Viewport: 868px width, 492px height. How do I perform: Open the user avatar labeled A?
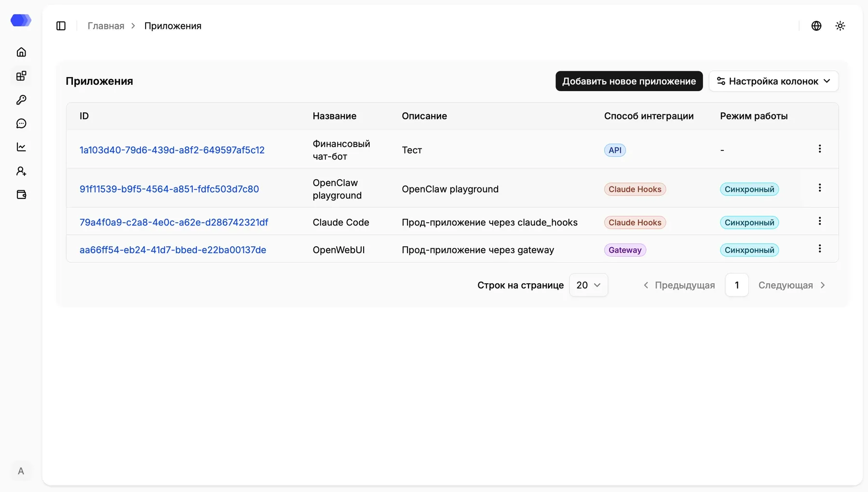tap(21, 471)
